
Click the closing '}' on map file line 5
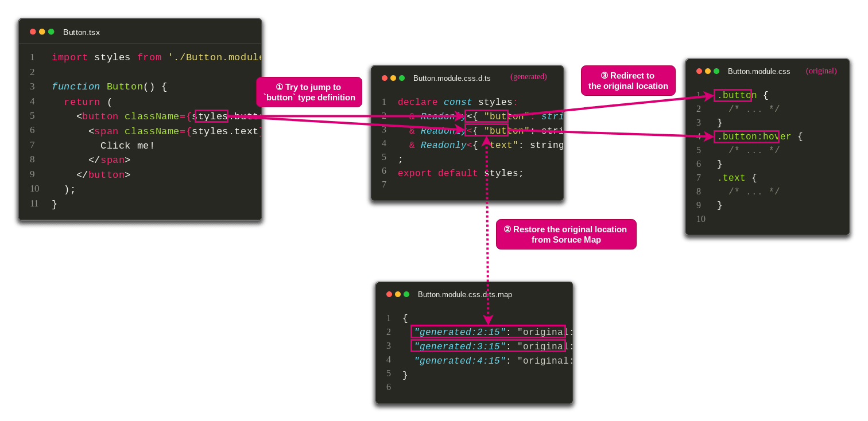click(405, 375)
